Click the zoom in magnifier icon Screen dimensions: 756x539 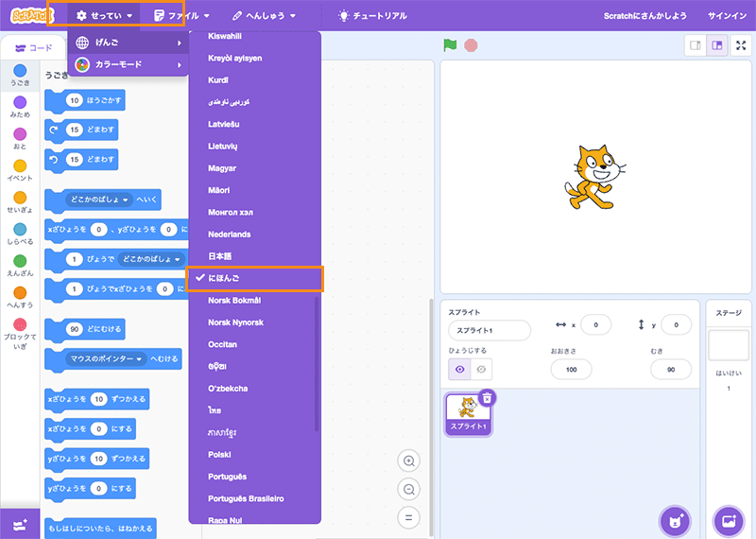coord(409,461)
